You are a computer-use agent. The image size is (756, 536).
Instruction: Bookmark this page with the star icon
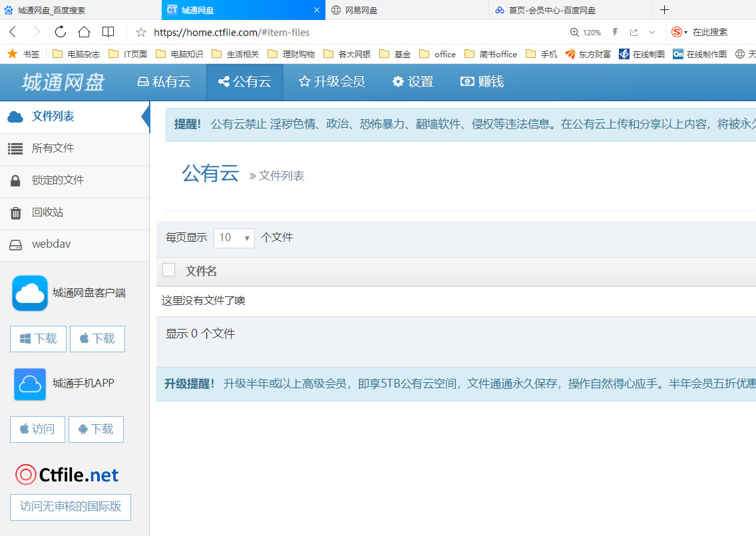point(140,31)
